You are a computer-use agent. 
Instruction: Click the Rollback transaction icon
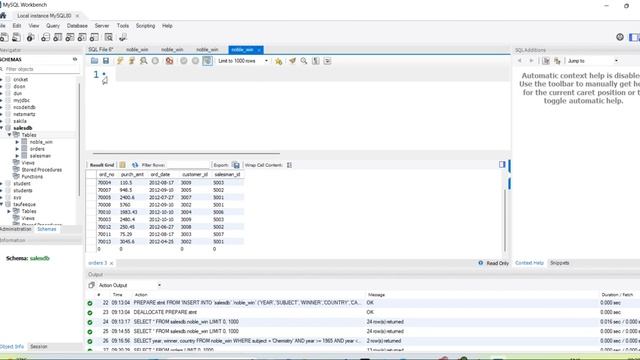pyautogui.click(x=196, y=61)
